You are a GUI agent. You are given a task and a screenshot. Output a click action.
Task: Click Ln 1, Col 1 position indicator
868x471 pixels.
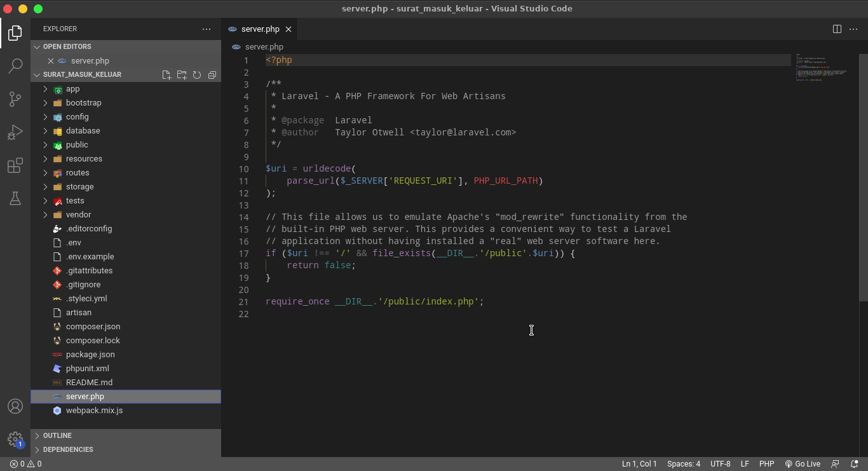point(639,464)
